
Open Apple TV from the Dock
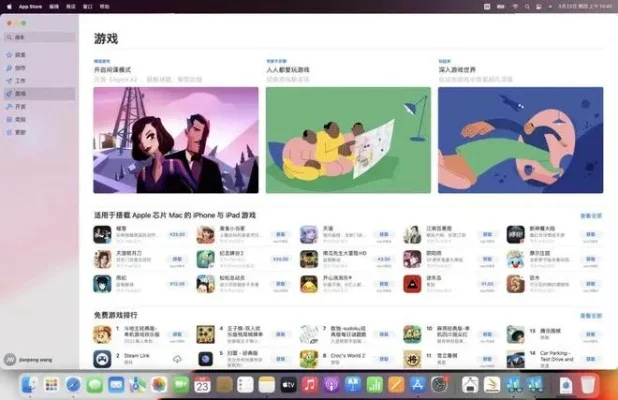click(x=288, y=385)
